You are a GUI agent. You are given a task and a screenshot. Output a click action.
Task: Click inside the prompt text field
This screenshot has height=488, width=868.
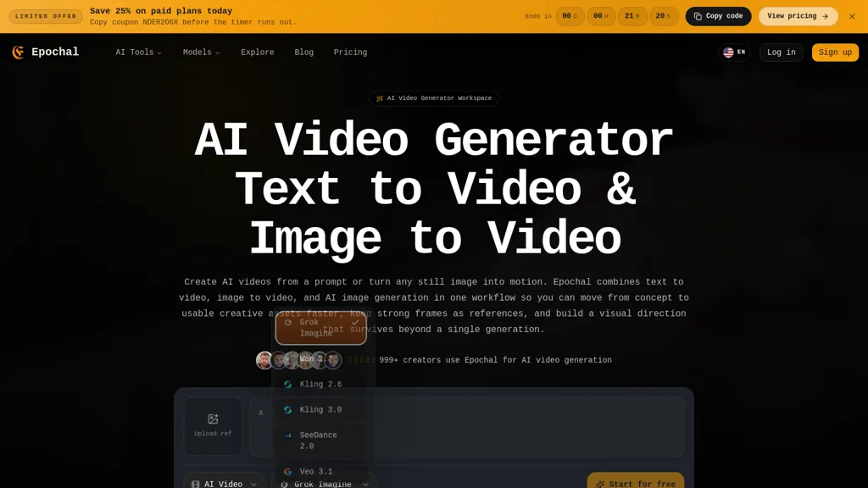point(467,427)
